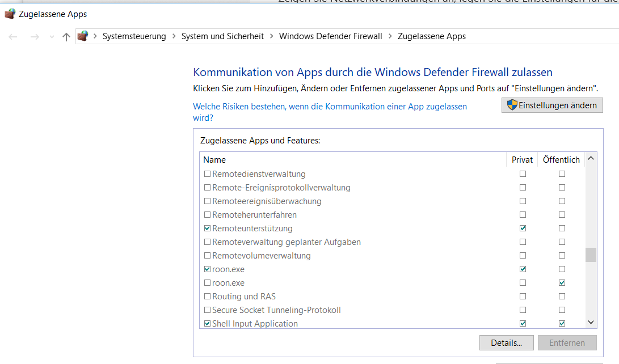Screen dimensions: 619x364
Task: Open Systemsteuerung in the breadcrumb
Action: tap(134, 36)
